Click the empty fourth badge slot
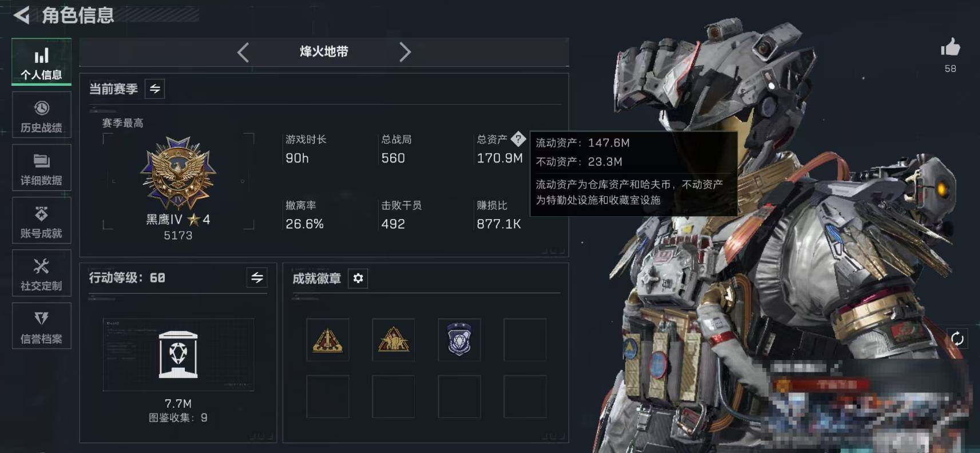 click(525, 340)
